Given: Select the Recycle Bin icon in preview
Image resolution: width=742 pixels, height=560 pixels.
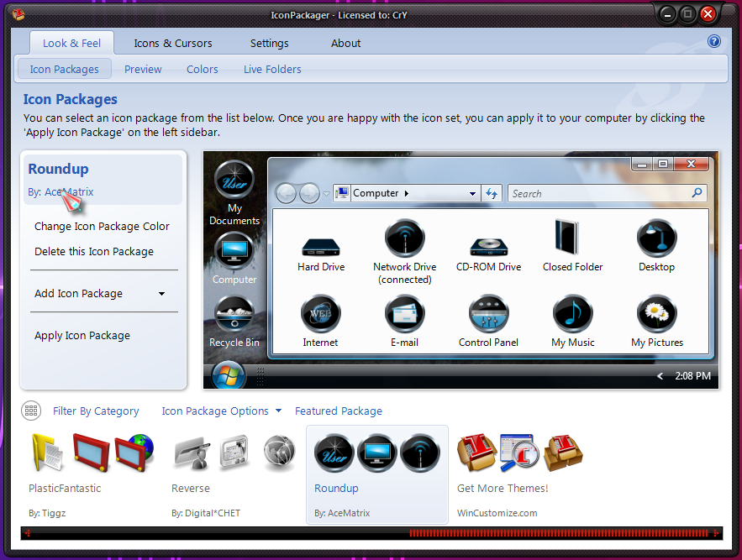Looking at the screenshot, I should tap(234, 314).
